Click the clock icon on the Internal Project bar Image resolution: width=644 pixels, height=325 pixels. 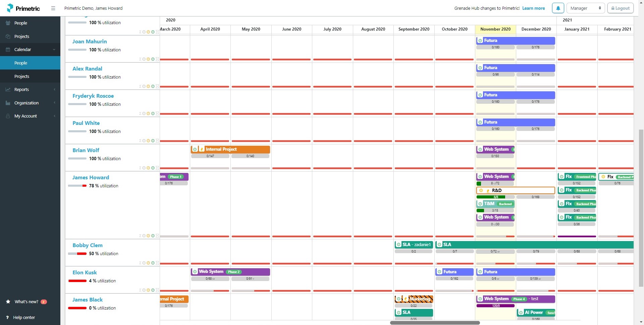[195, 149]
